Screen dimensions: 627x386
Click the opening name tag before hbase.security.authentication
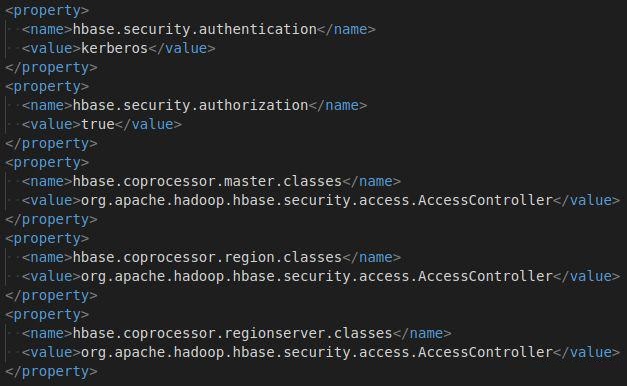point(47,30)
